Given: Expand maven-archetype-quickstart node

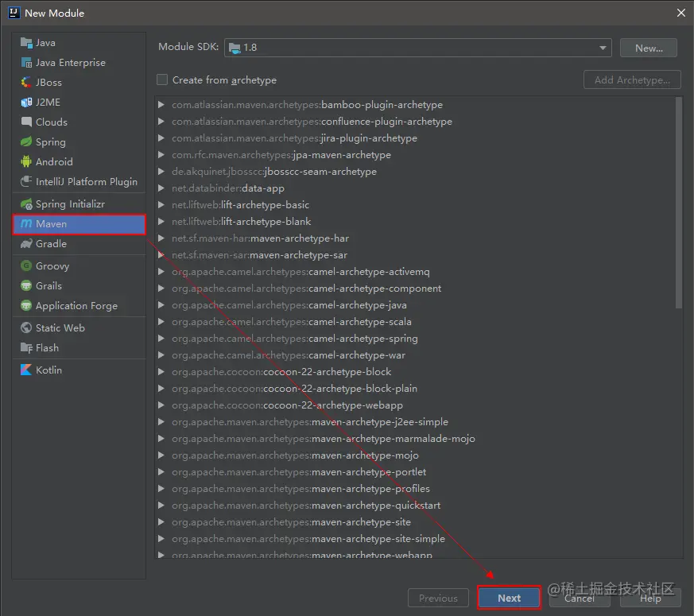Looking at the screenshot, I should [x=161, y=506].
